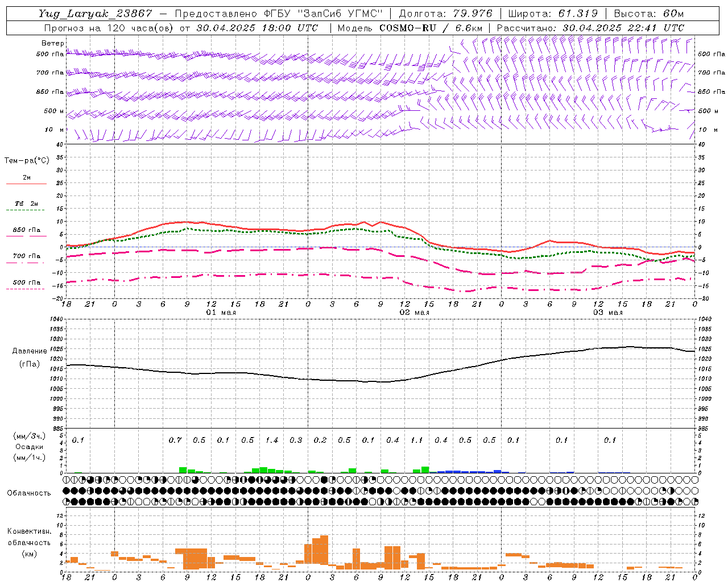Select the "Тем-ра(°C)" panel label
The height and width of the screenshot is (582, 728).
pos(27,161)
